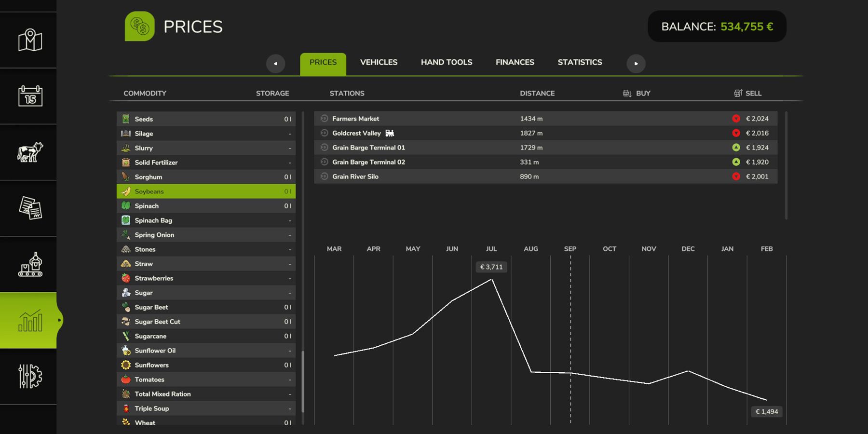868x434 pixels.
Task: Select the Sunflower Oil row
Action: [x=206, y=351]
